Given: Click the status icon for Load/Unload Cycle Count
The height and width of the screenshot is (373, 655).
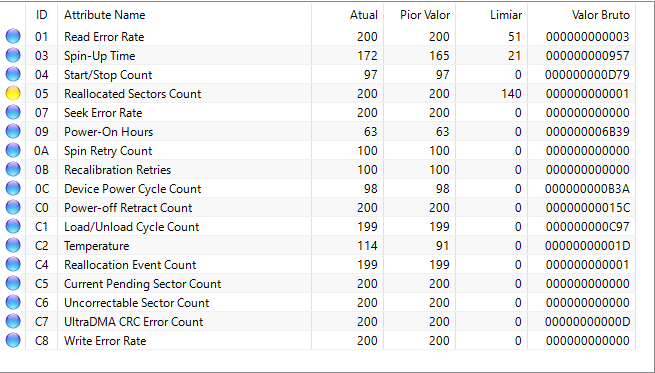Looking at the screenshot, I should click(13, 226).
